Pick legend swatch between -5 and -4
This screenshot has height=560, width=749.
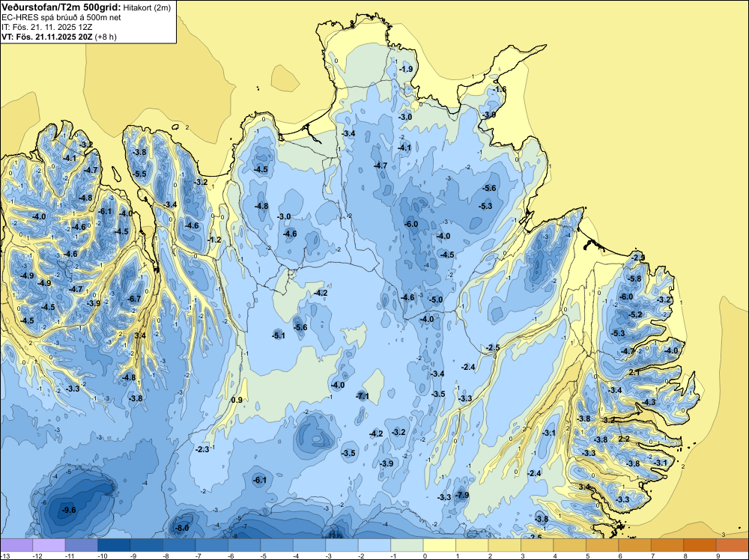point(276,545)
